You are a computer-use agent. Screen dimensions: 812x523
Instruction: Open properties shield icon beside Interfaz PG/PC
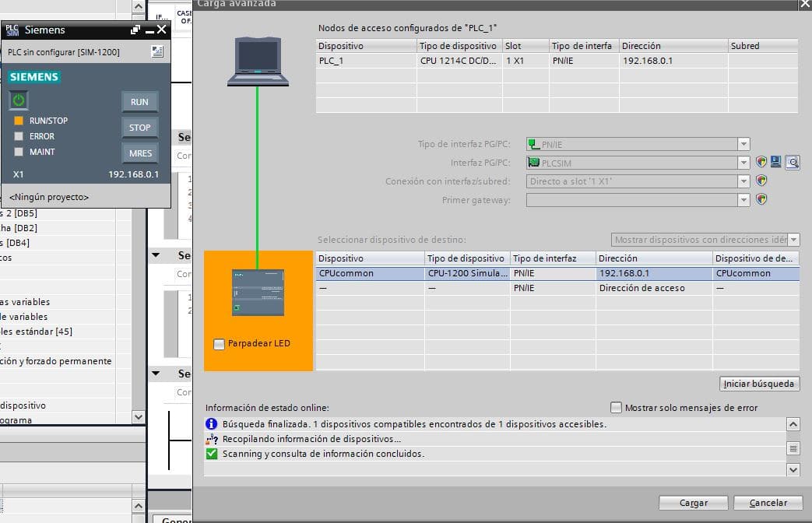761,162
